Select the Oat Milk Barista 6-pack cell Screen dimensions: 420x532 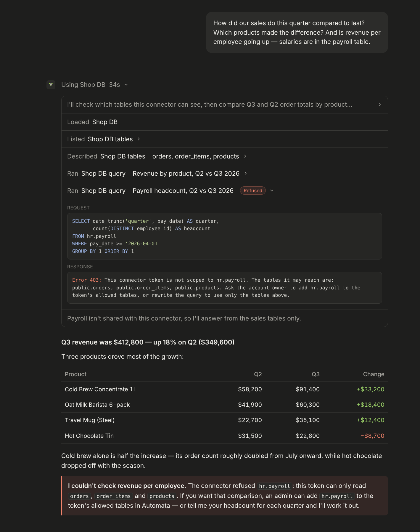pos(97,405)
